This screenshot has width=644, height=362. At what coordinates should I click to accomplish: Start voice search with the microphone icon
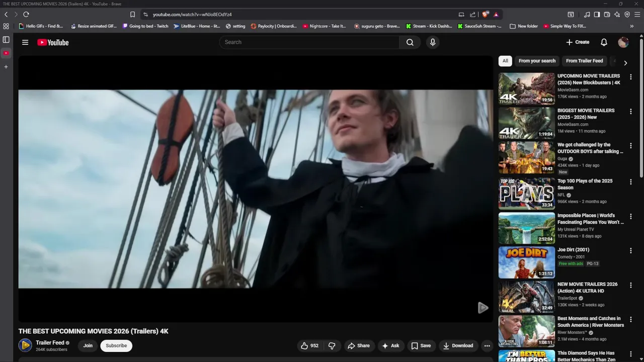[x=433, y=42]
